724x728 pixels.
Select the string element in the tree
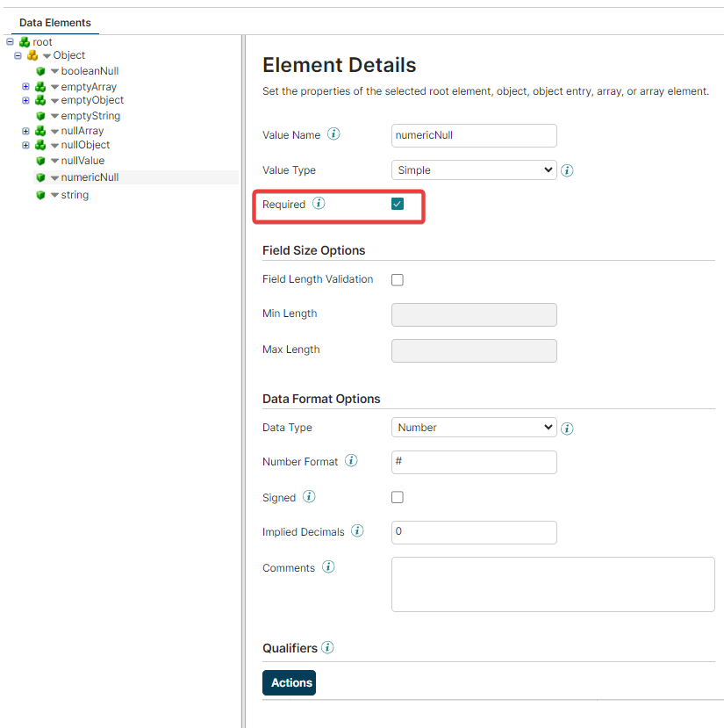[x=75, y=194]
